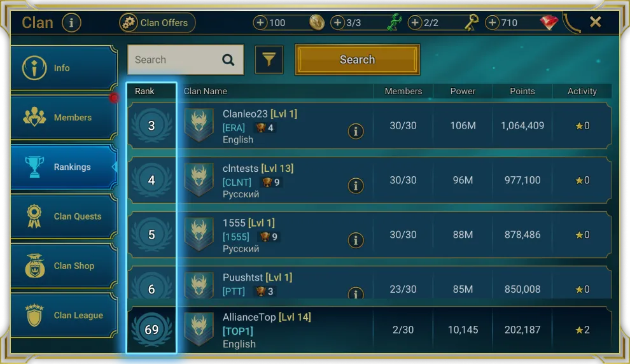
Task: Open the Clan Quests tab
Action: coord(64,216)
